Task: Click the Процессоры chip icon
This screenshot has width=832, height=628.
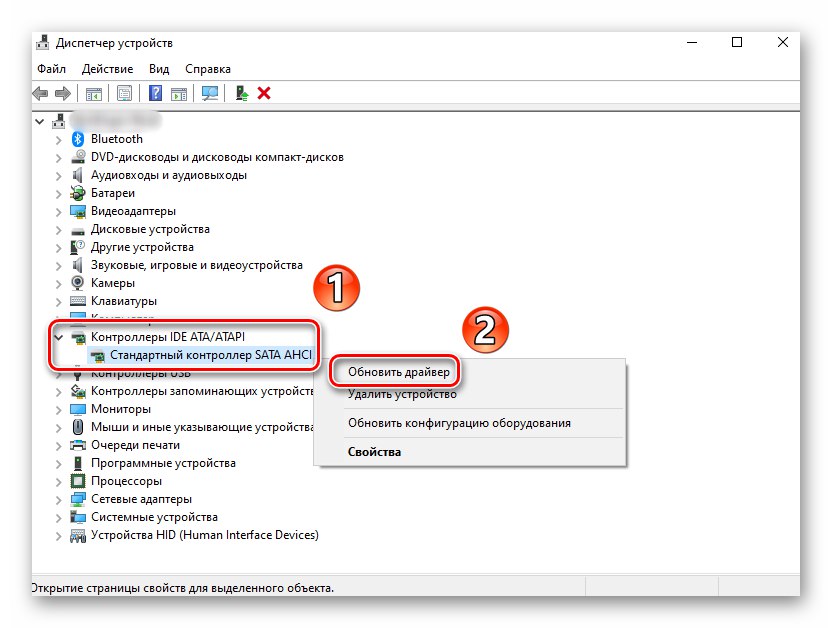Action: (78, 481)
